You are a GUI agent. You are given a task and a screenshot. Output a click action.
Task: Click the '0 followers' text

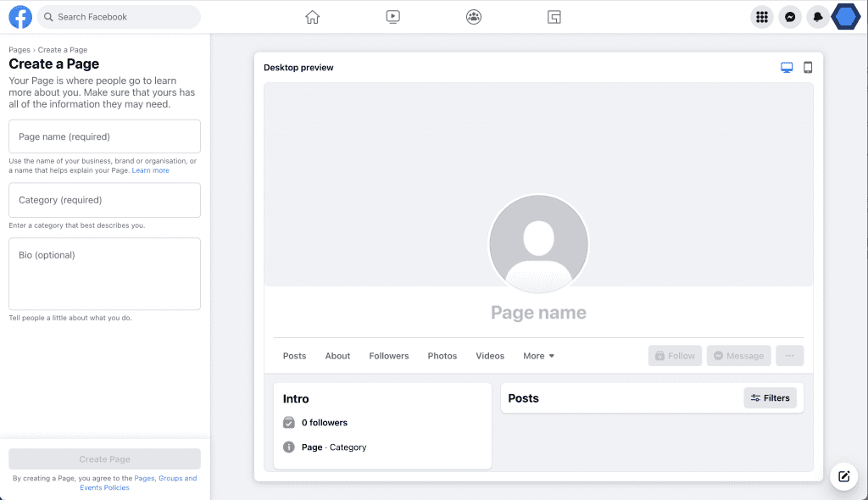click(325, 423)
